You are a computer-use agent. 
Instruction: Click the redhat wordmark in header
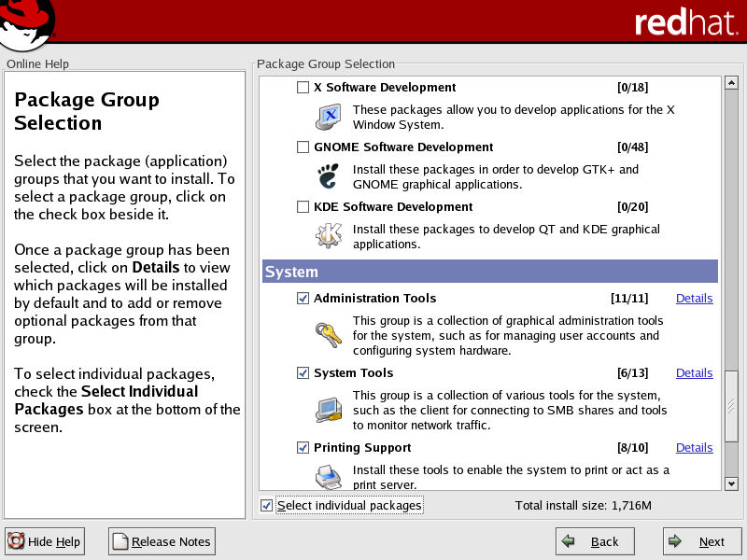[686, 21]
